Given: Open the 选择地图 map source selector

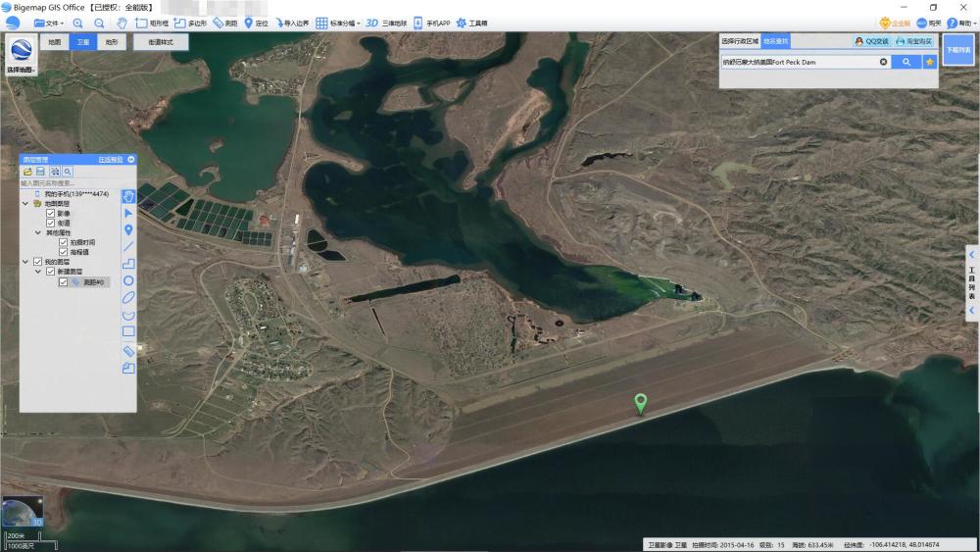Looking at the screenshot, I should (x=22, y=55).
